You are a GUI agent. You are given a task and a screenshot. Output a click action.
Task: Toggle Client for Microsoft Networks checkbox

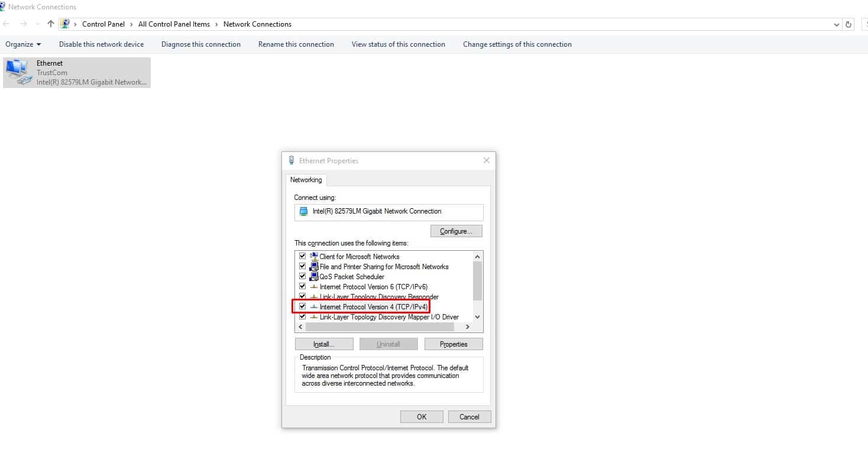(x=303, y=256)
